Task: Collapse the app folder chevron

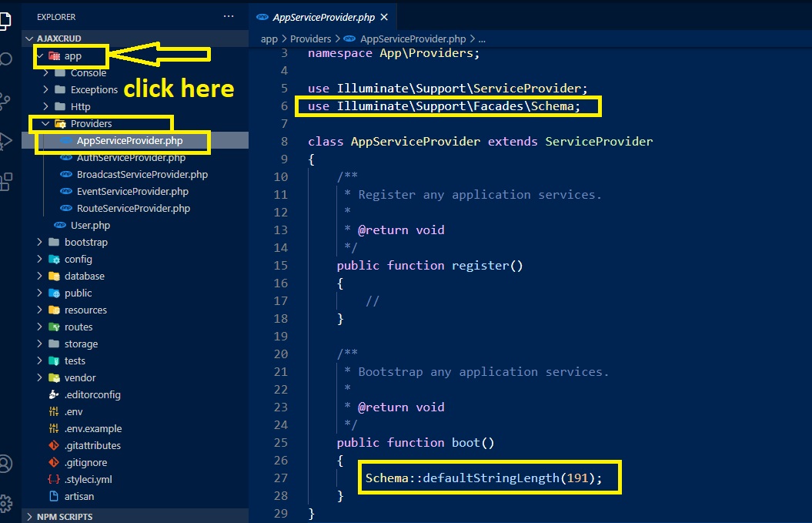Action: pyautogui.click(x=40, y=55)
